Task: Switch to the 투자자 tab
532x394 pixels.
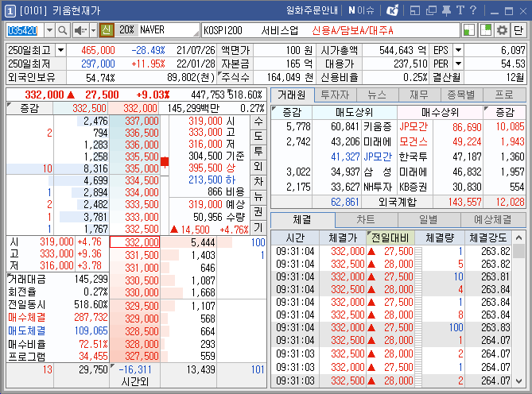Action: [335, 95]
